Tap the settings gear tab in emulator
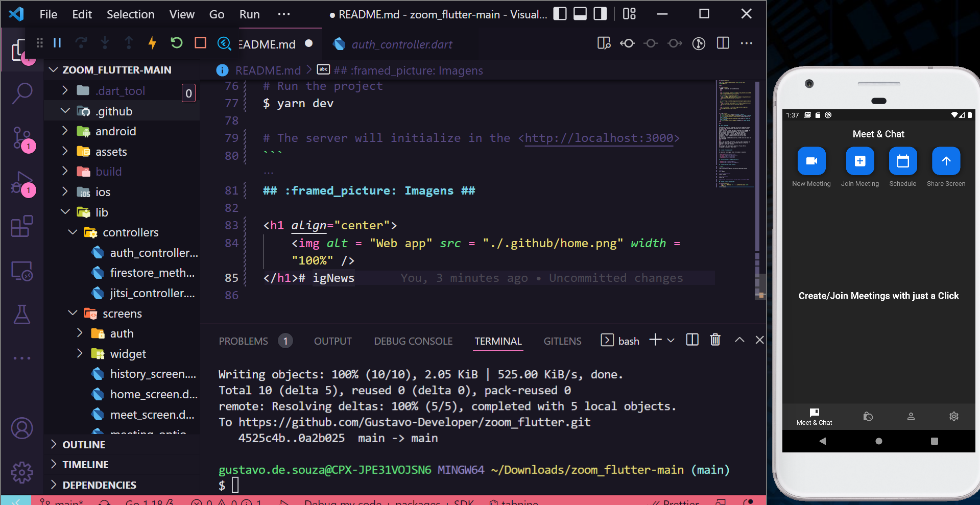The height and width of the screenshot is (505, 980). (x=953, y=417)
